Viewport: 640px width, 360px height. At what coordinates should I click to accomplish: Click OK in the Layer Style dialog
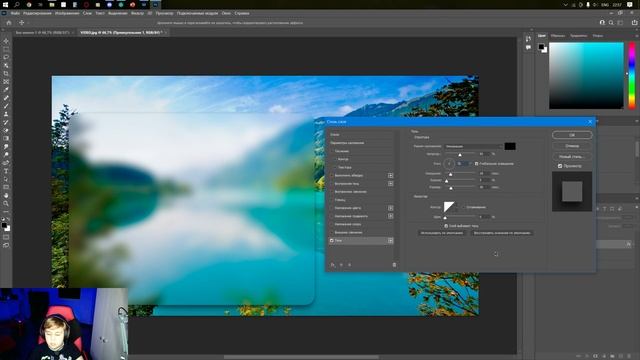(x=572, y=135)
